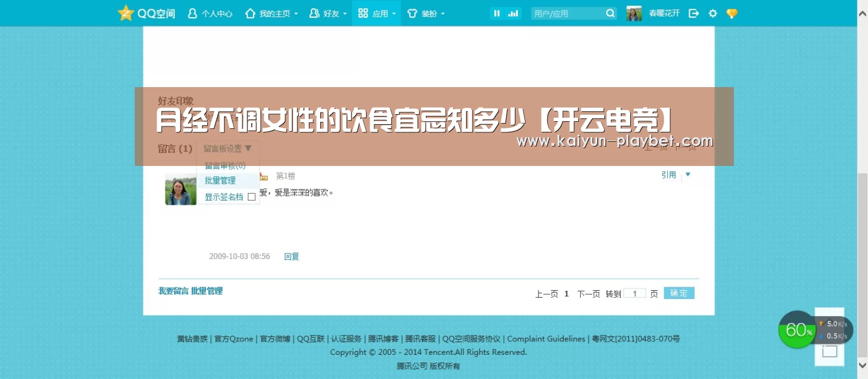868x379 pixels.
Task: Open the Complaint Guidelines footer link
Action: pos(546,339)
